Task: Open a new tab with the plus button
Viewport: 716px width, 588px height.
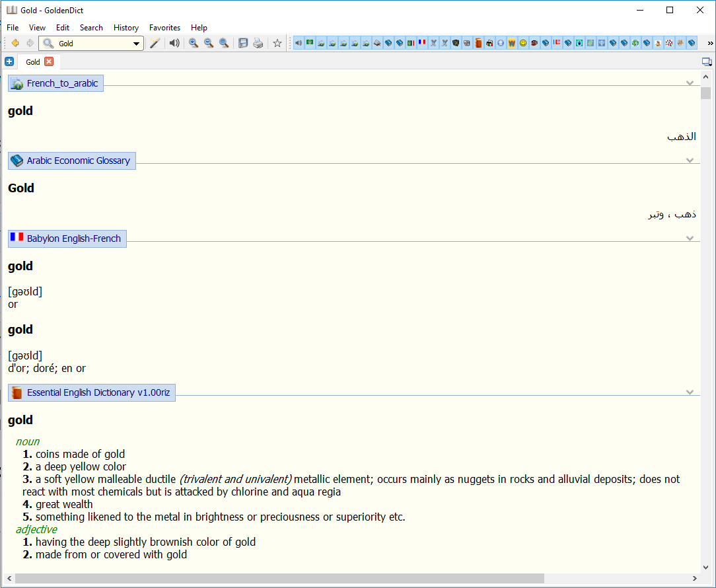Action: [9, 61]
